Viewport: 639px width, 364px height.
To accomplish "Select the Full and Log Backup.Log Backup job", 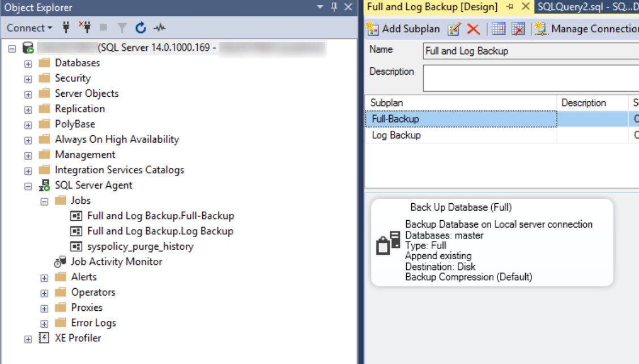I will pos(160,231).
